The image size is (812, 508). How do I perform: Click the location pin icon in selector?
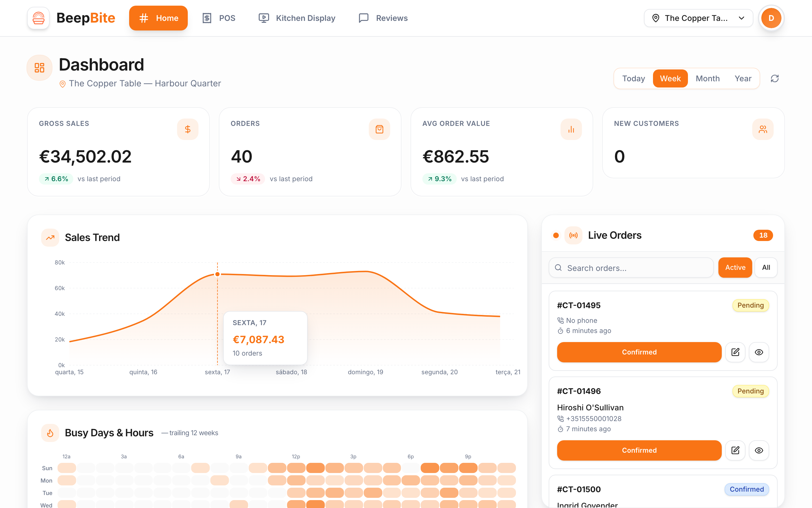pos(656,18)
